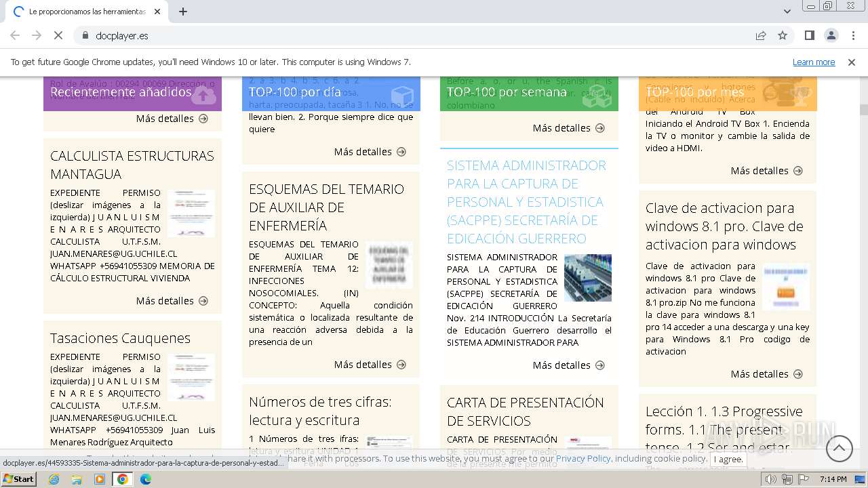Open Más detalles under ESQUEMAS DEL TEMARIO
The width and height of the screenshot is (868, 488).
(x=370, y=365)
